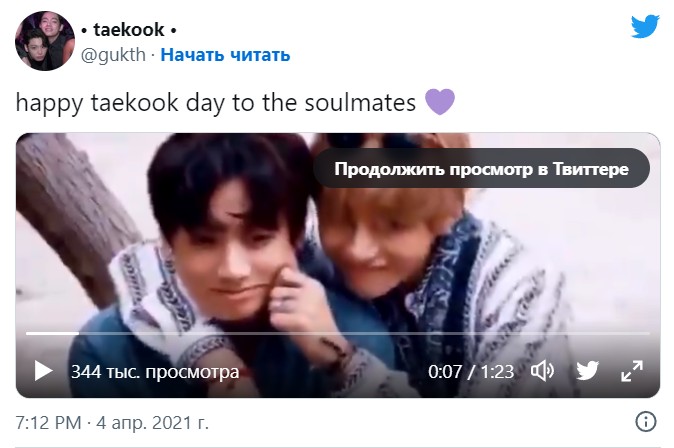Play the embedded video
This screenshot has width=674, height=448.
click(x=43, y=371)
